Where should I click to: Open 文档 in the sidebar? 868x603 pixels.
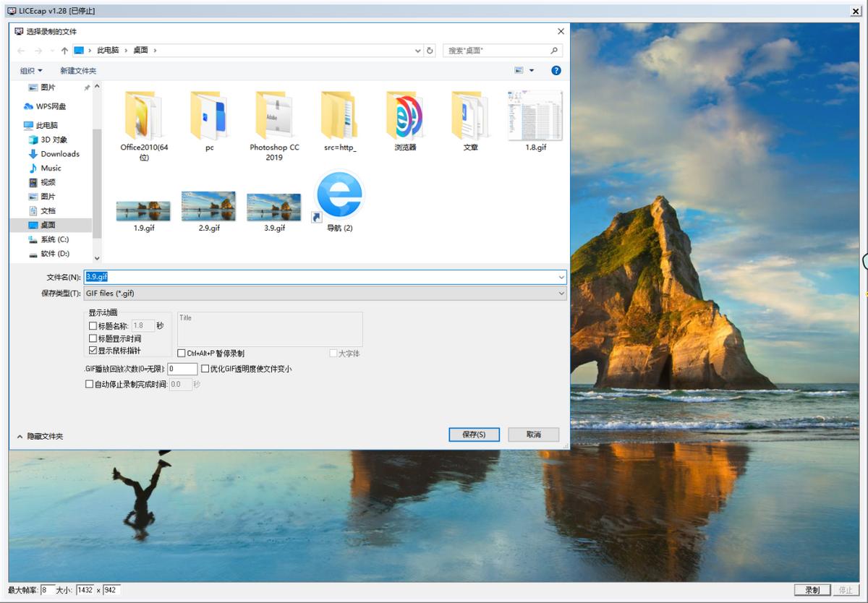48,210
